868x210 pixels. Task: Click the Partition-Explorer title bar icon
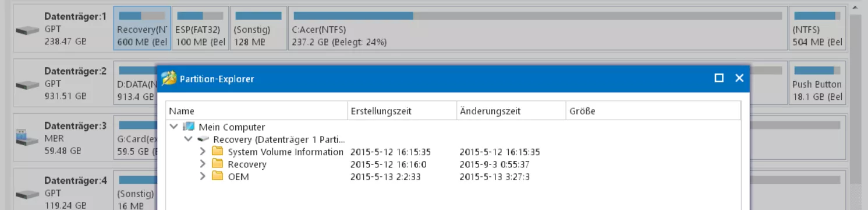point(169,78)
